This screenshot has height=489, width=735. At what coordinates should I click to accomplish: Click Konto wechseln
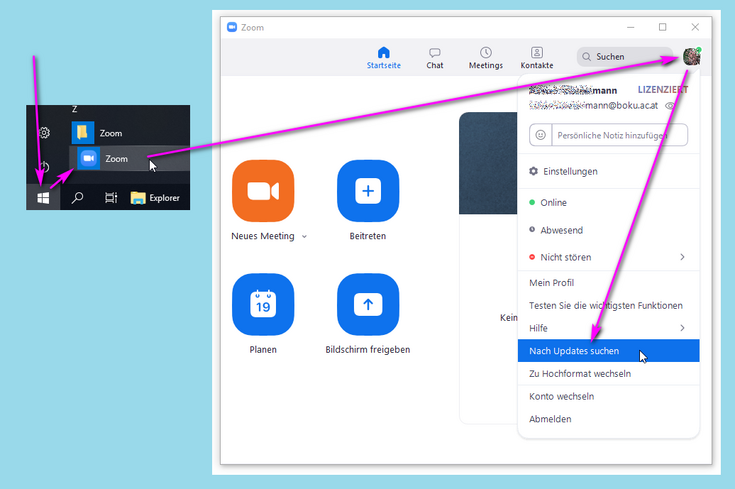pos(608,396)
